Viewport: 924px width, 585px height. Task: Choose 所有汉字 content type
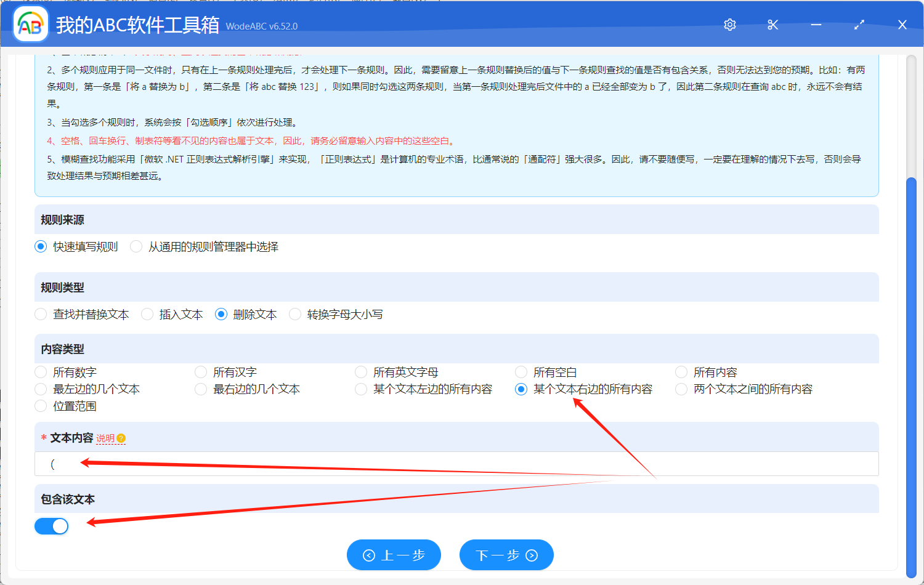[x=201, y=372]
